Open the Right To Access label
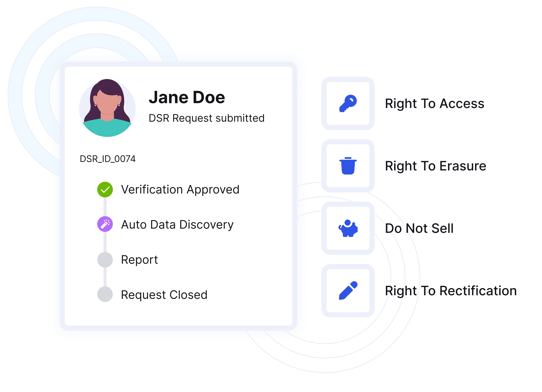This screenshot has width=542, height=392. tap(434, 104)
